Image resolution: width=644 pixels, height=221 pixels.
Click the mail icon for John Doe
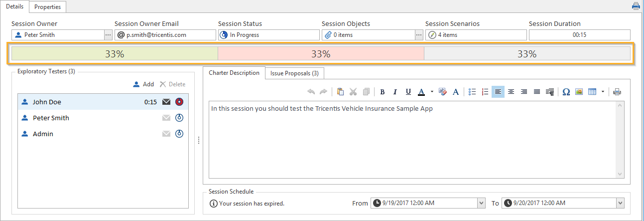(166, 102)
